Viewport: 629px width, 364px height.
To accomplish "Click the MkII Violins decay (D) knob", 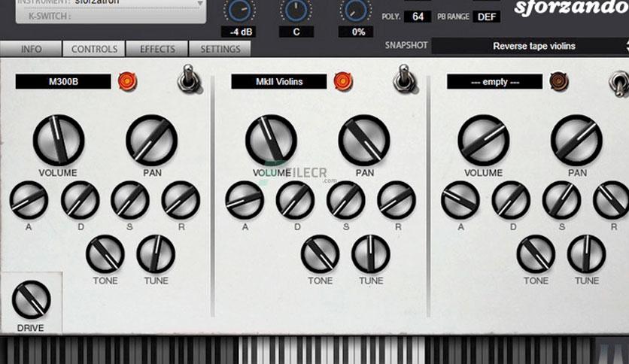I will tap(296, 200).
